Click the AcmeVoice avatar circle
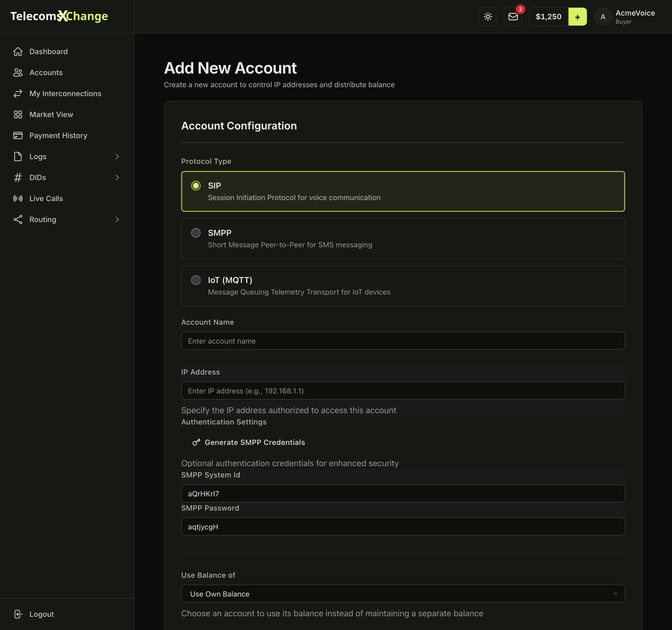 [x=603, y=17]
